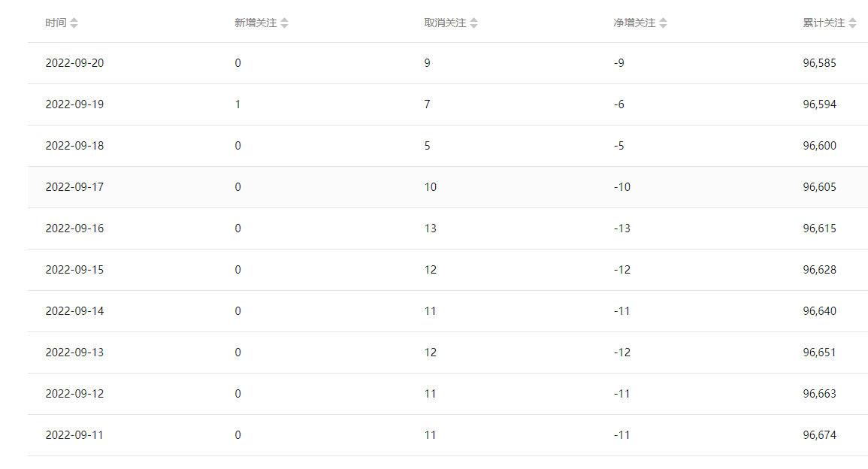The width and height of the screenshot is (868, 469).
Task: Click the 2022-09-15 date cell
Action: coord(74,270)
